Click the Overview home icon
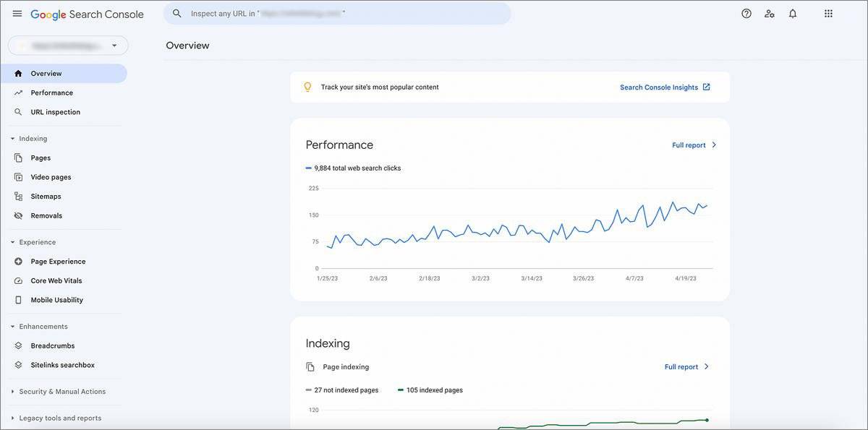The width and height of the screenshot is (868, 430). (18, 74)
